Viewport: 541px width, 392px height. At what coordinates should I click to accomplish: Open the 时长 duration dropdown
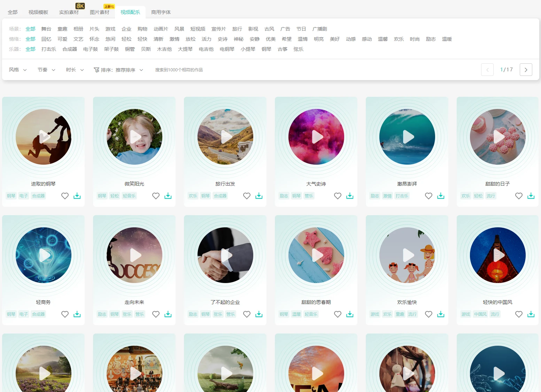point(75,70)
